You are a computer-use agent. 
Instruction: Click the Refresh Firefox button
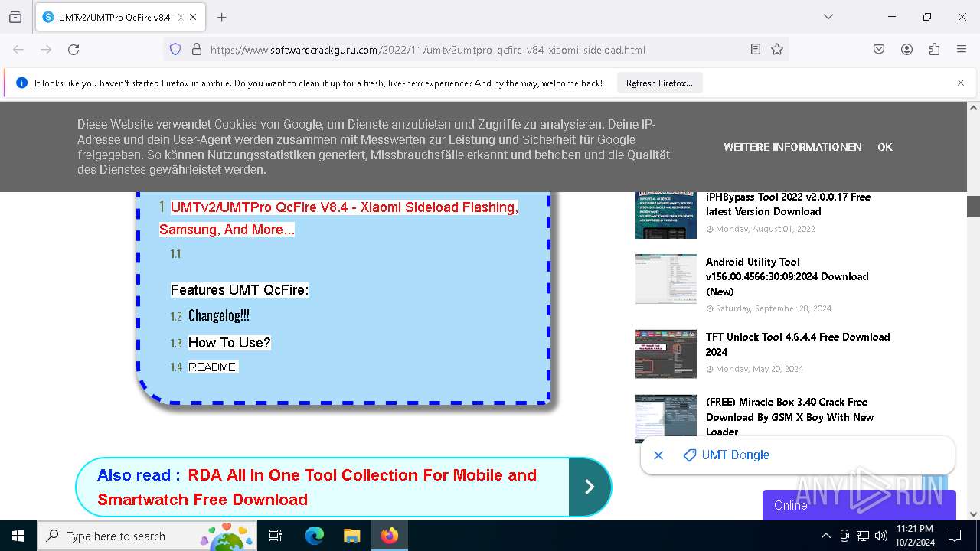(x=659, y=83)
